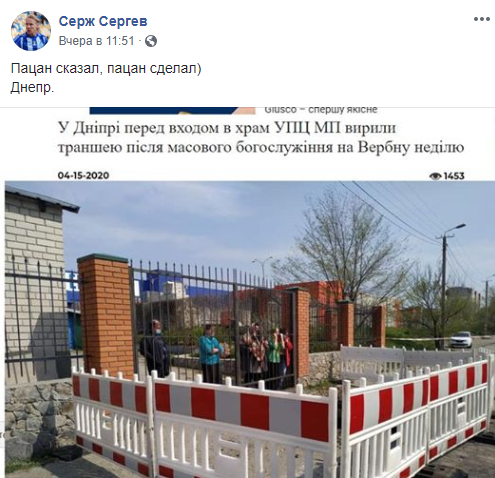
Task: Click the view count 1453
Action: 454,176
